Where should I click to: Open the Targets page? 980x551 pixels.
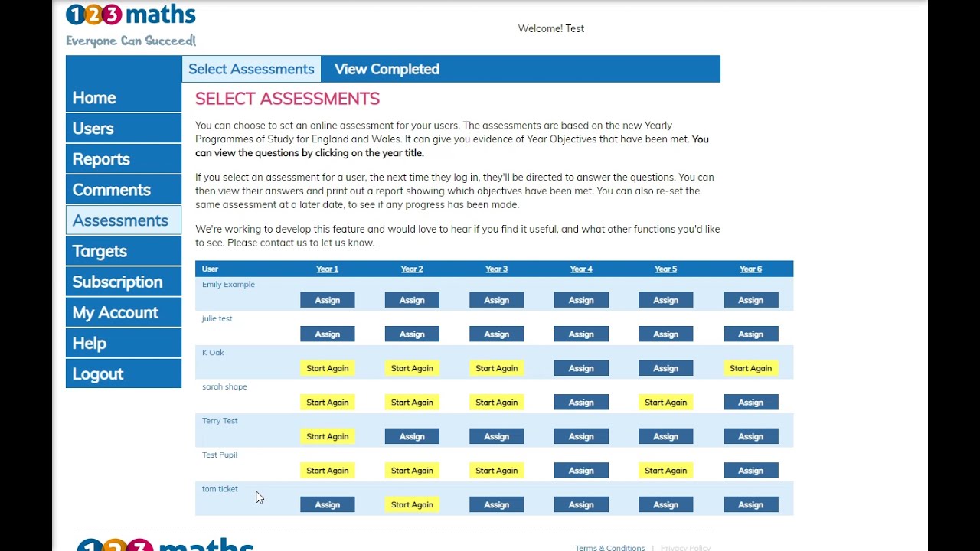(123, 251)
